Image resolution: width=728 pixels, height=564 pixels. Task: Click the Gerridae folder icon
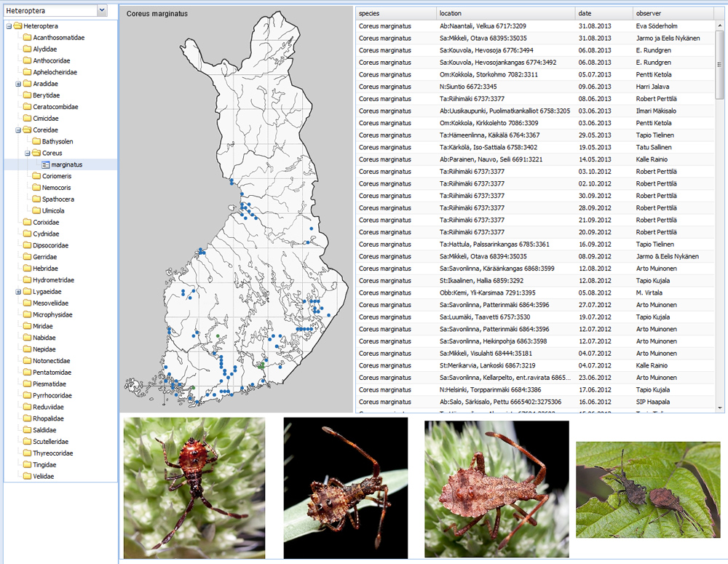coord(28,257)
